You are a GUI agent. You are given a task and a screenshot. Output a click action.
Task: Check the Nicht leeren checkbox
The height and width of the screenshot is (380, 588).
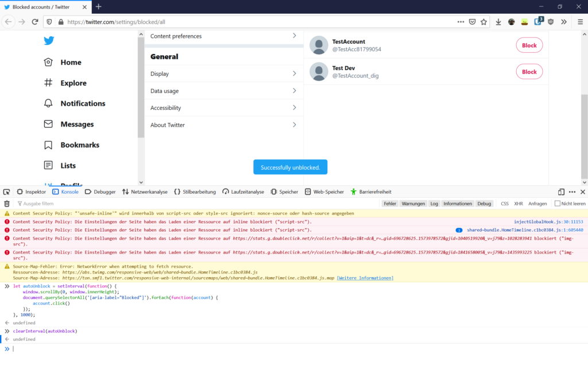click(x=557, y=204)
